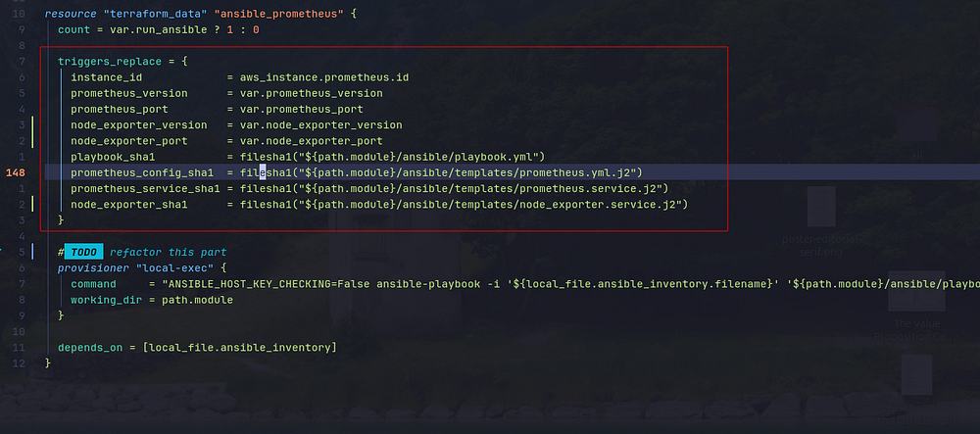Screen dimensions: 980x434
Task: Click the 'node_exporter_port' key on the left
Action: pyautogui.click(x=128, y=141)
